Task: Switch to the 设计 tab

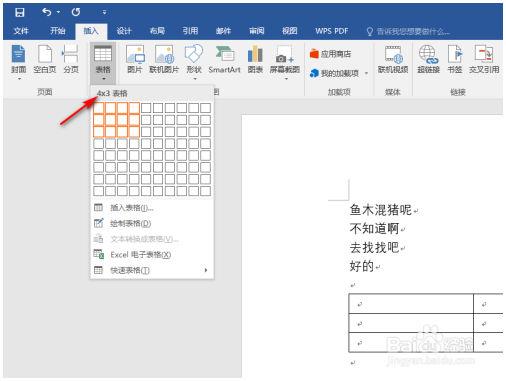Action: (124, 31)
